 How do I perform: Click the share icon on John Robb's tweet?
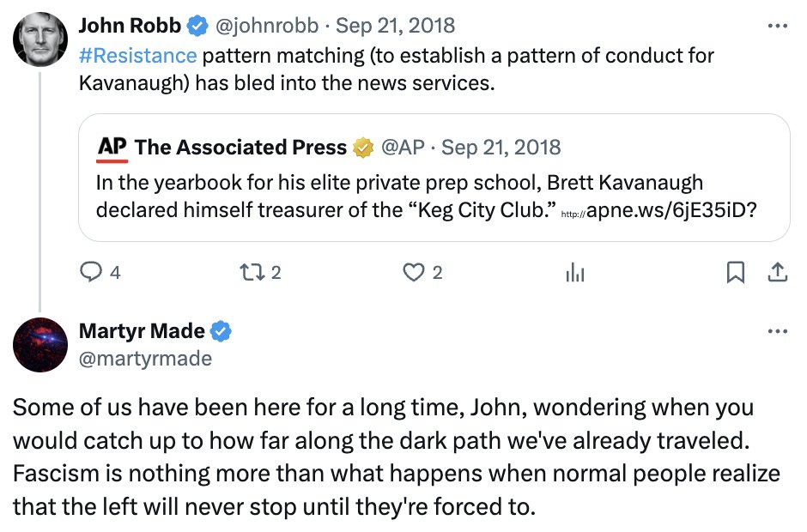click(777, 273)
